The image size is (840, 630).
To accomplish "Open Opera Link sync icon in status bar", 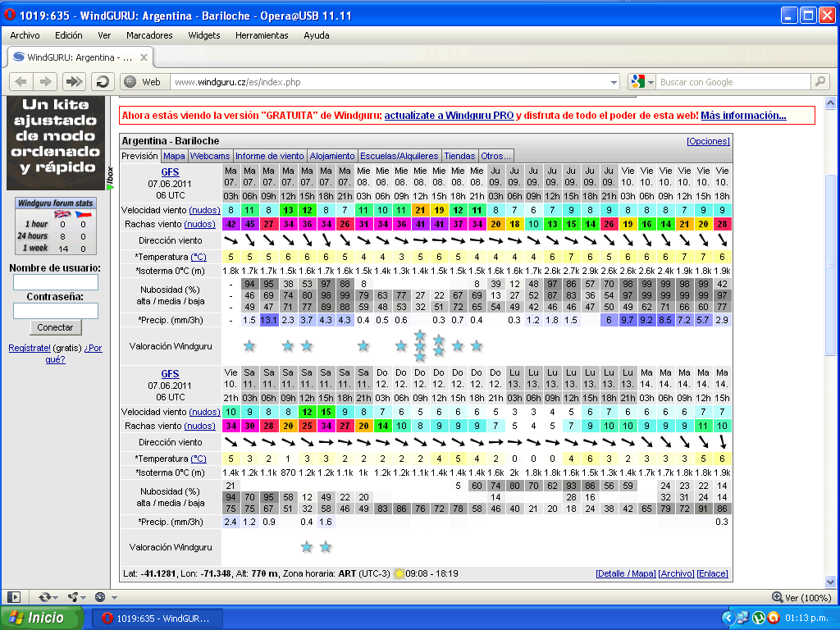I will 45,597.
